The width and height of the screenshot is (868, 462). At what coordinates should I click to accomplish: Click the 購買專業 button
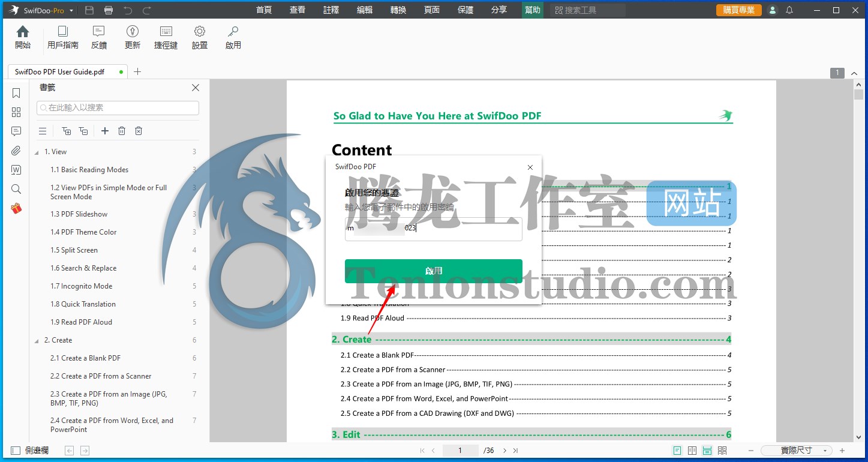[x=739, y=10]
